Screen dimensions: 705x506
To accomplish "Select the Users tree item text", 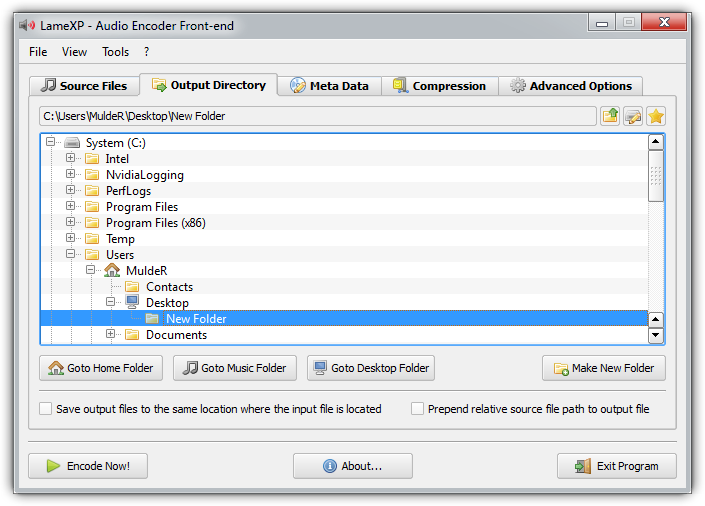I will click(120, 255).
